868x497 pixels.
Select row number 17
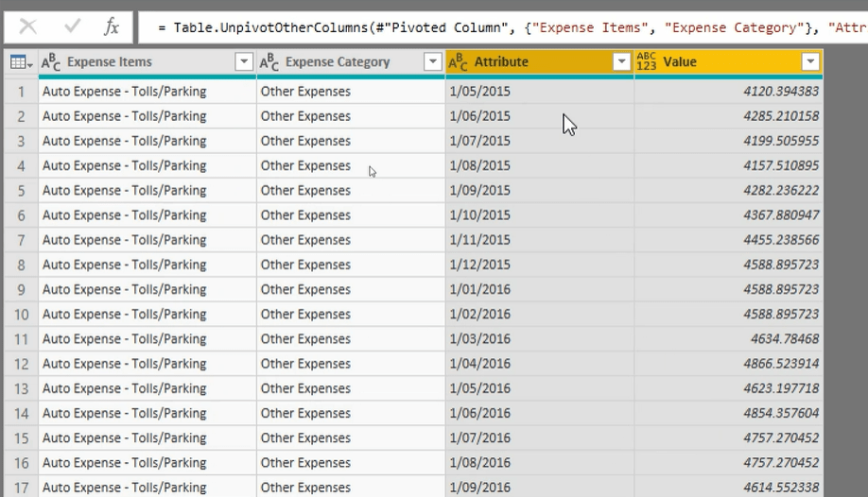pyautogui.click(x=21, y=488)
